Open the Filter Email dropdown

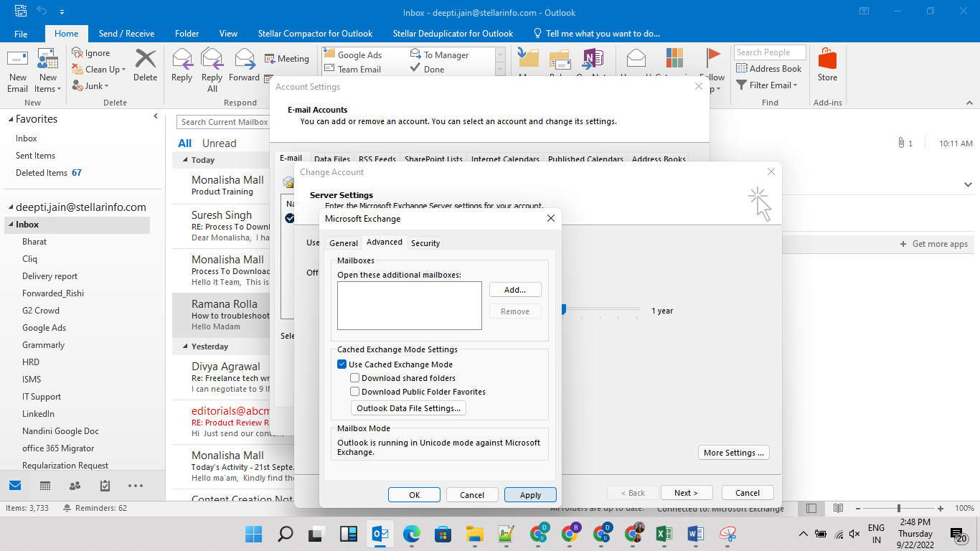768,85
